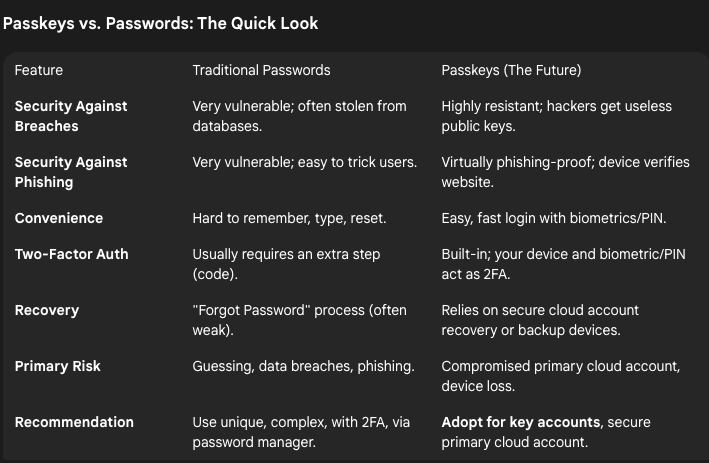Click the 'Security Against Phishing' row label

[x=71, y=172]
